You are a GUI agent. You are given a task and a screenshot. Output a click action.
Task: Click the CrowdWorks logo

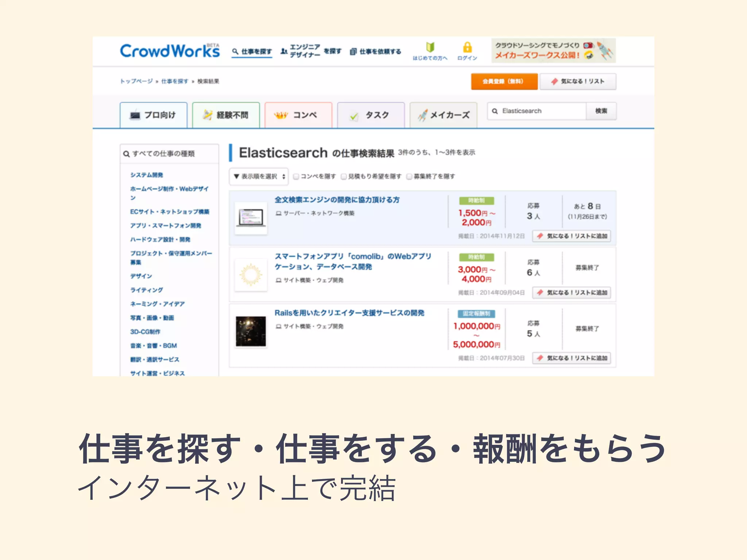pos(170,51)
